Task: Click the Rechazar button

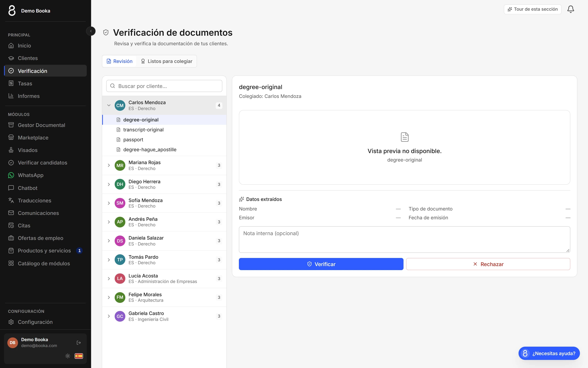Action: (x=488, y=264)
